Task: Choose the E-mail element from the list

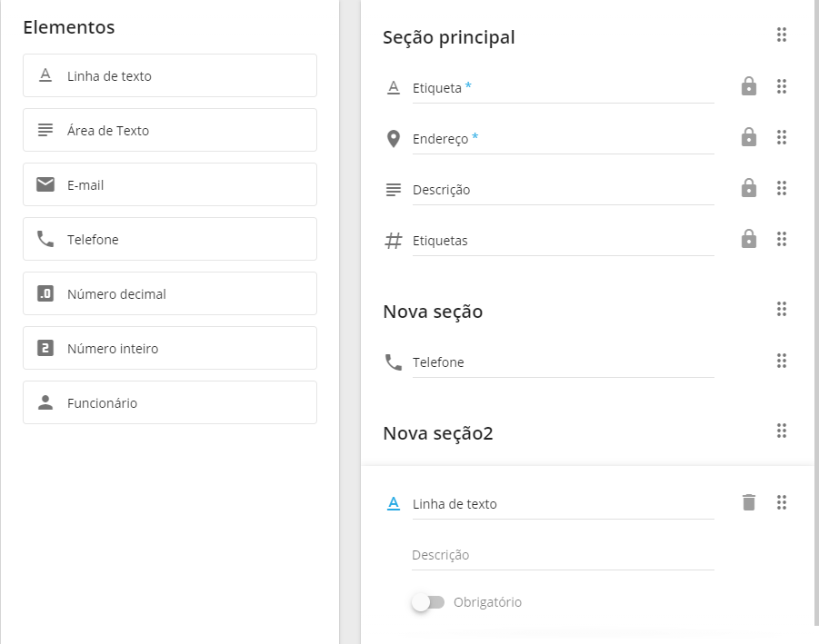Action: pyautogui.click(x=170, y=184)
